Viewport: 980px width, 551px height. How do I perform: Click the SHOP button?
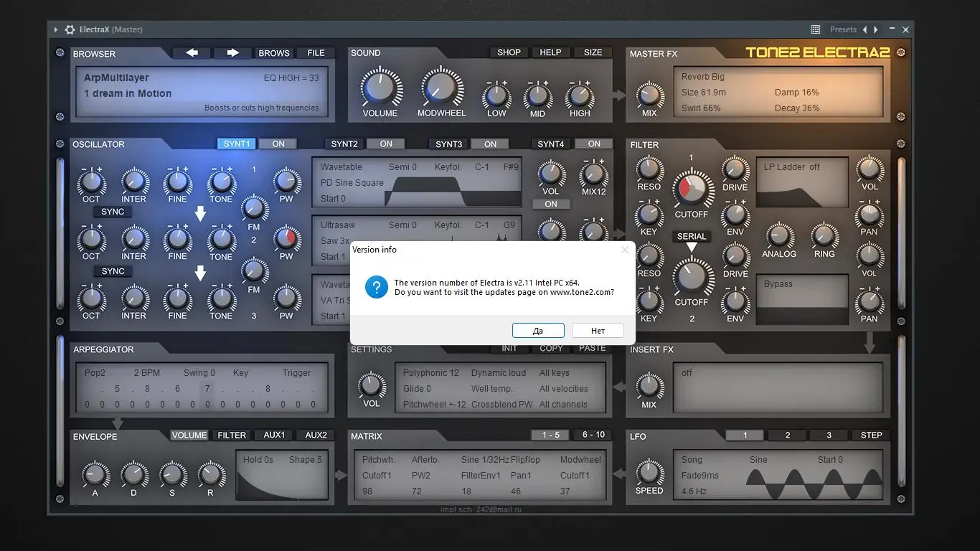click(x=509, y=52)
